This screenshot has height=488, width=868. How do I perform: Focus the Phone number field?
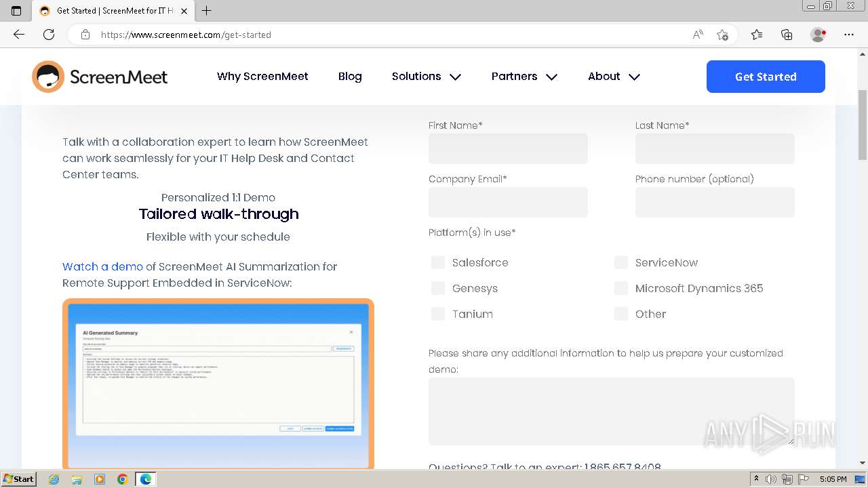tap(715, 202)
